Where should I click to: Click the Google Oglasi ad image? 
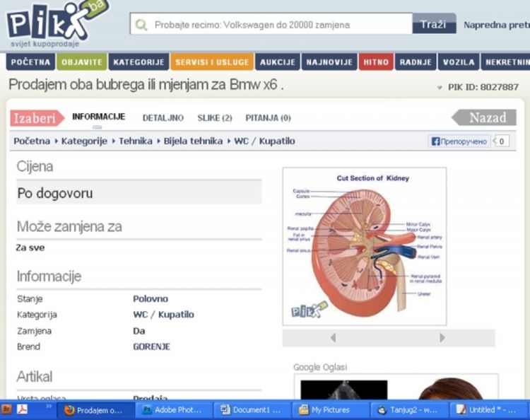pos(343,390)
